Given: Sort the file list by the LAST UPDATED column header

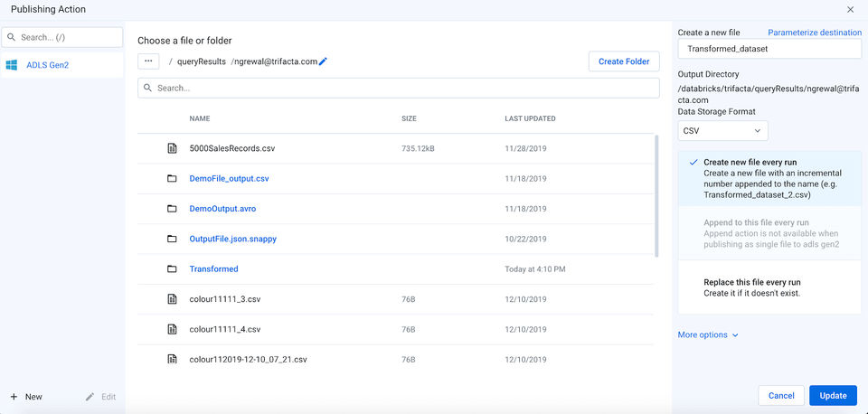Looking at the screenshot, I should (530, 118).
